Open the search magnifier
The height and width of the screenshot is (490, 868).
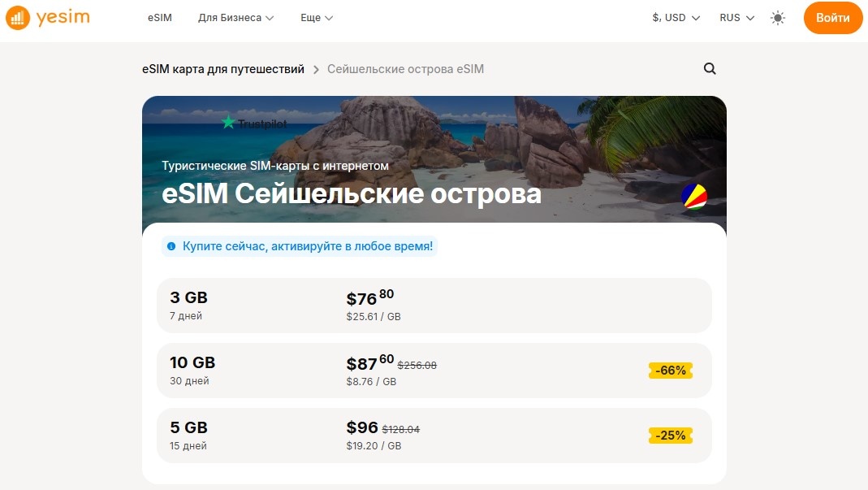pyautogui.click(x=710, y=69)
